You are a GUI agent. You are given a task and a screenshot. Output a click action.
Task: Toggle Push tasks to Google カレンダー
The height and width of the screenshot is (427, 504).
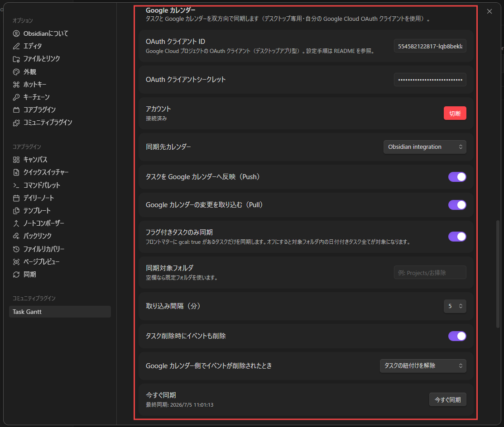point(457,177)
